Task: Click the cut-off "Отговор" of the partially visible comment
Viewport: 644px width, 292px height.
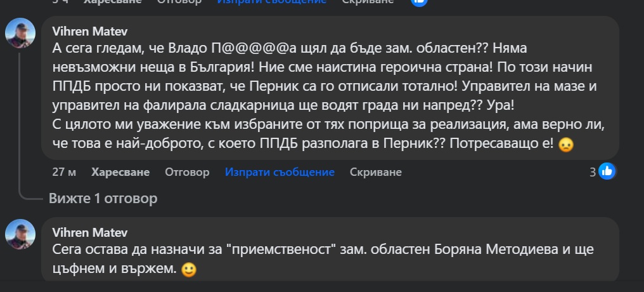Action: pyautogui.click(x=179, y=2)
